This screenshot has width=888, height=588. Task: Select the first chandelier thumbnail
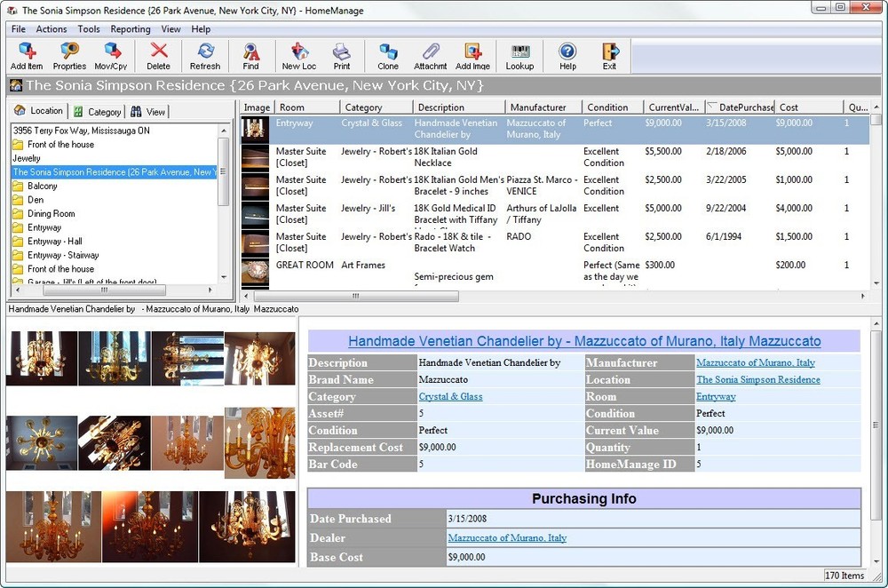(x=42, y=358)
